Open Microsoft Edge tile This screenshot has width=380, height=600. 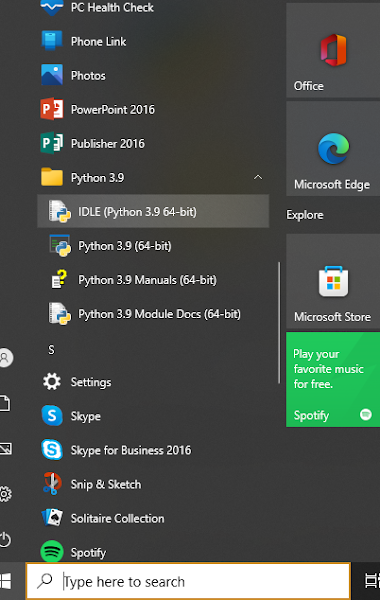coord(333,148)
